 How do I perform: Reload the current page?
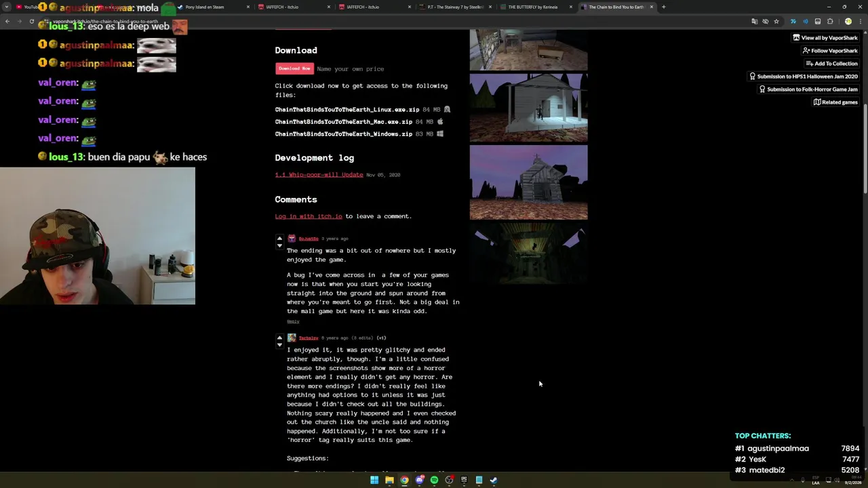click(x=31, y=21)
